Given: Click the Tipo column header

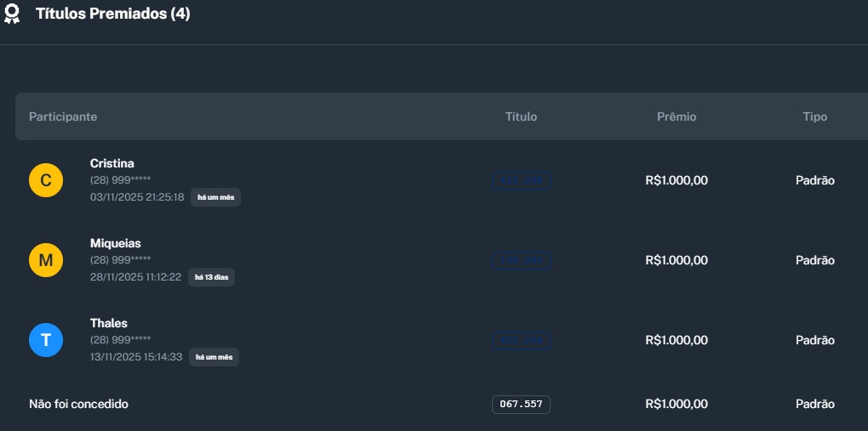Looking at the screenshot, I should coord(814,116).
